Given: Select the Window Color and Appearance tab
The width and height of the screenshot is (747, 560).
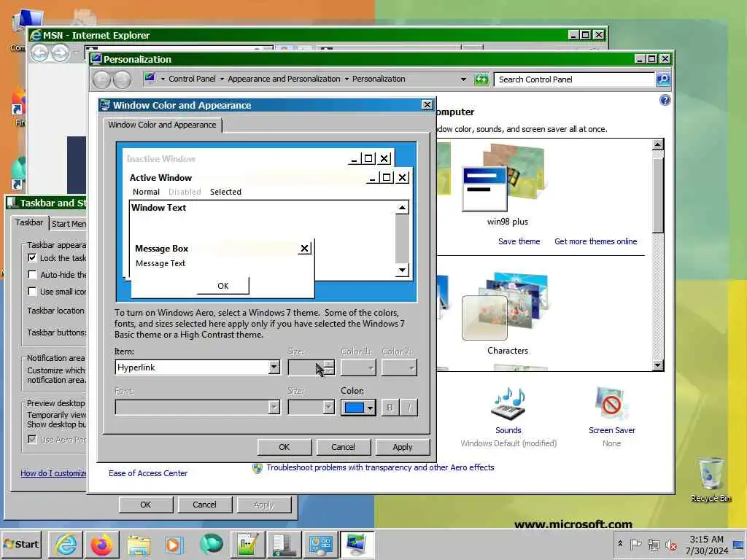Looking at the screenshot, I should 162,125.
